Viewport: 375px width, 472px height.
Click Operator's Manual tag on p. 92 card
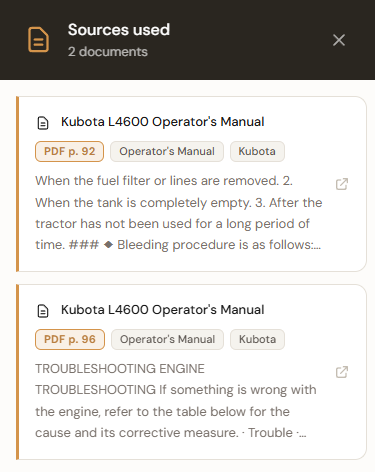point(167,151)
